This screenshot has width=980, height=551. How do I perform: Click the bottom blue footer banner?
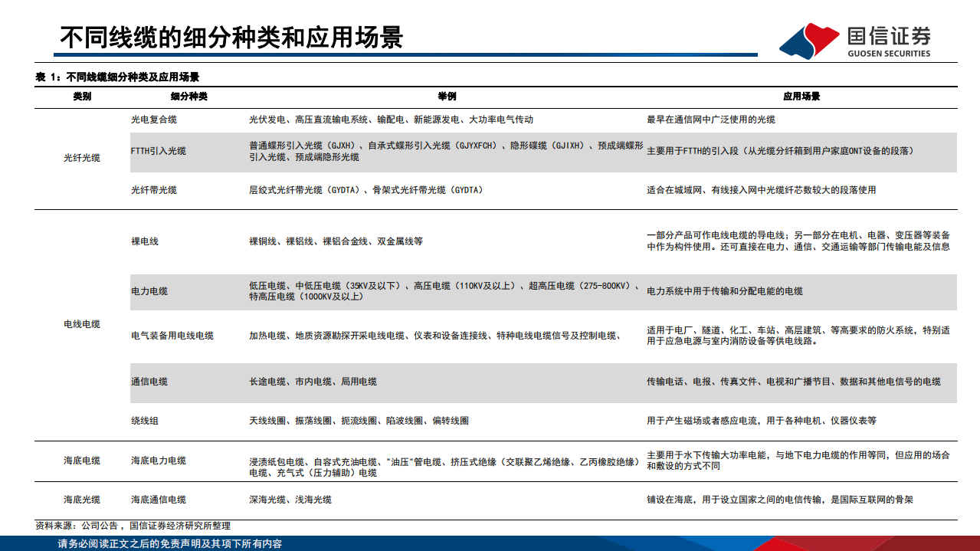(x=490, y=546)
